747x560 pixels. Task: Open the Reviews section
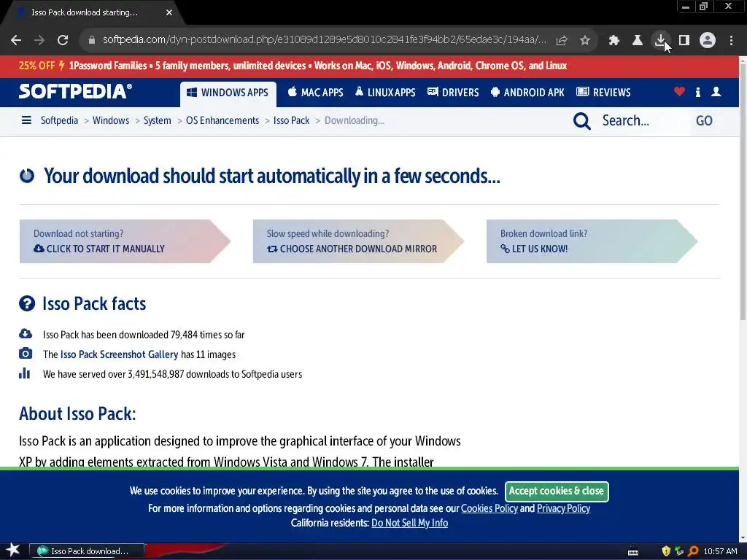coord(603,93)
